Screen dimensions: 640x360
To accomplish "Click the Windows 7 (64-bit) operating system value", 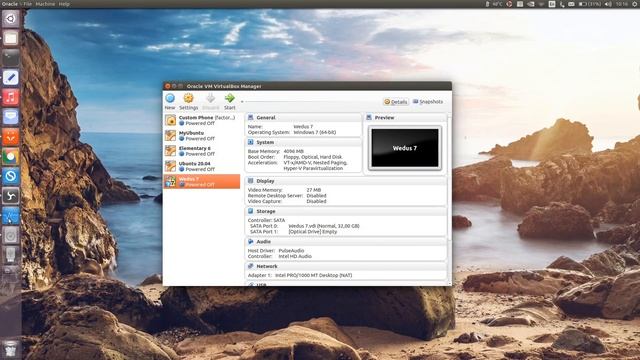I will (x=314, y=132).
